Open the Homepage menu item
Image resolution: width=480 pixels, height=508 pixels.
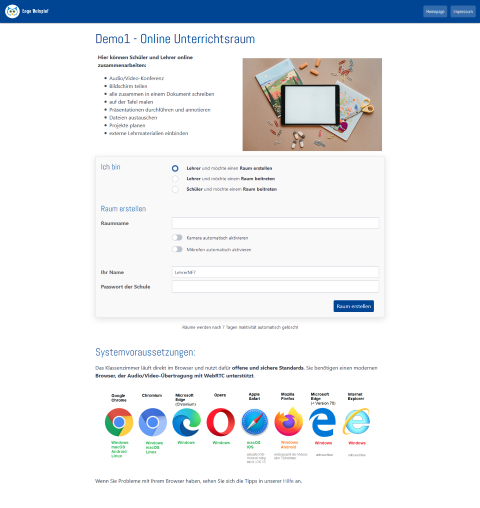tap(435, 11)
